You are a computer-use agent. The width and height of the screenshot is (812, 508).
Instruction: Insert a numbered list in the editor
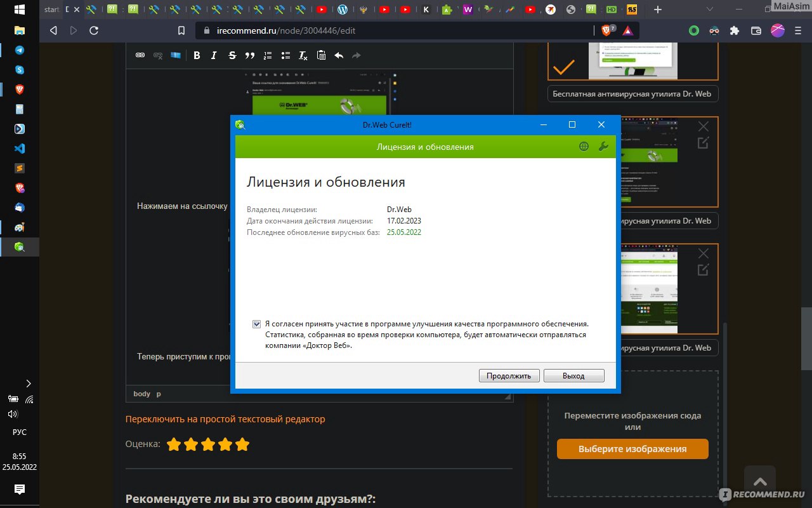(x=268, y=56)
